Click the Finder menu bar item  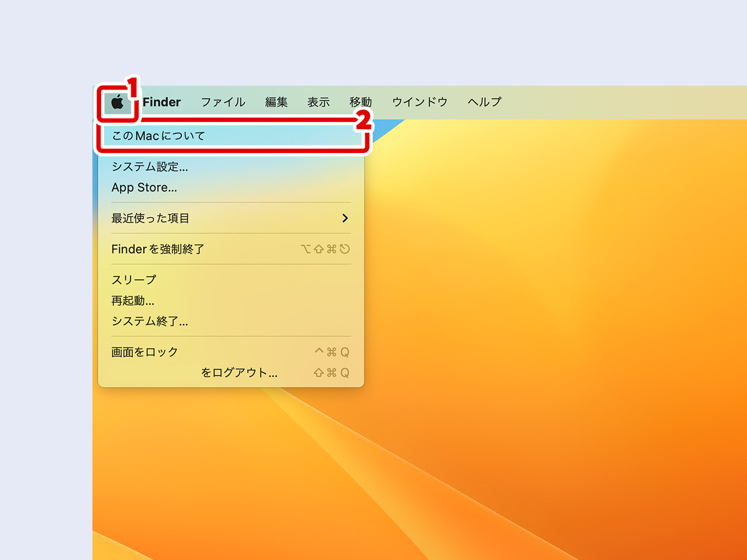point(161,102)
